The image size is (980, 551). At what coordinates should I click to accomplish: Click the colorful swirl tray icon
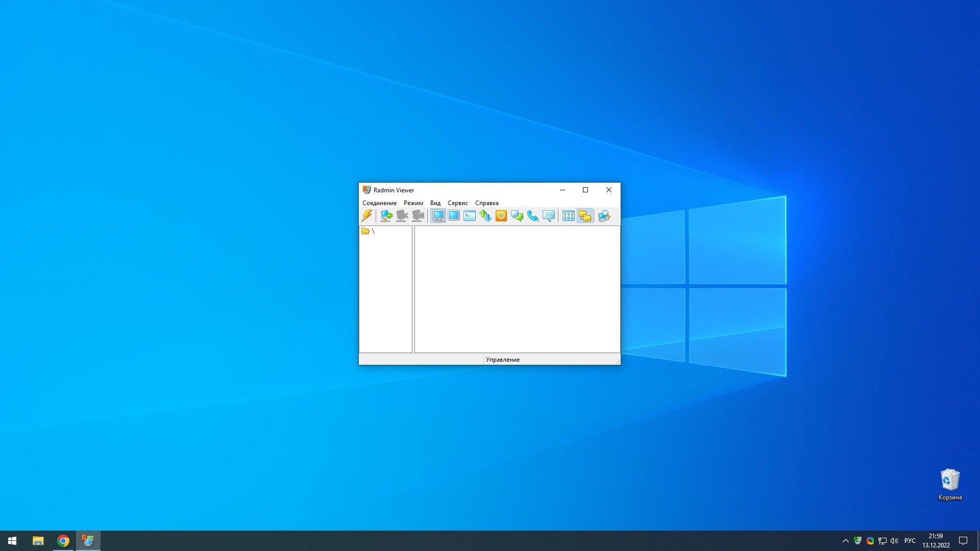[x=870, y=541]
